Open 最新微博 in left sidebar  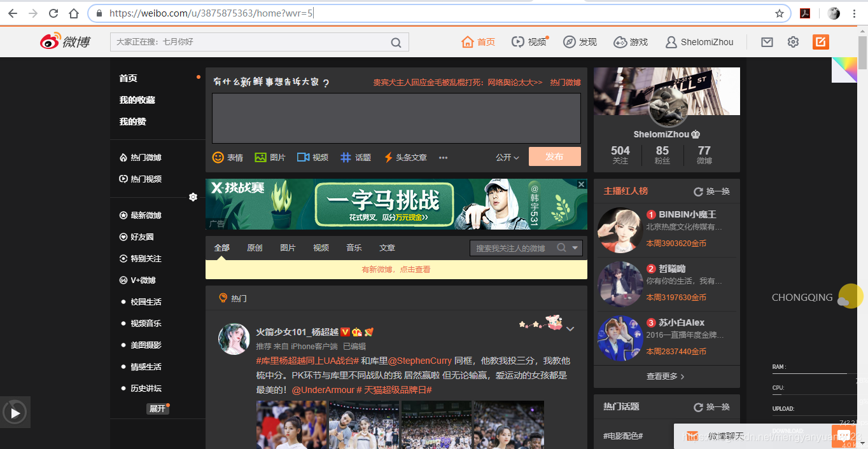140,216
